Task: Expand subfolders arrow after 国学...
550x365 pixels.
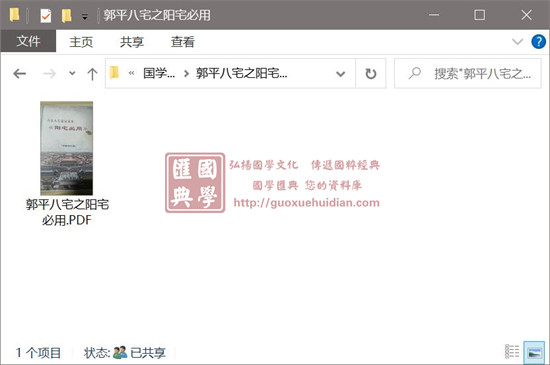Action: pos(186,74)
